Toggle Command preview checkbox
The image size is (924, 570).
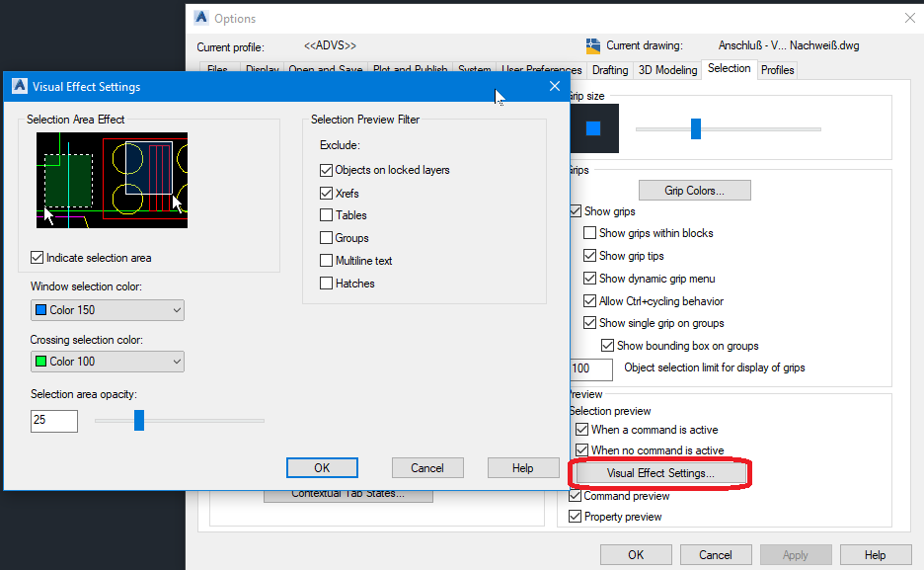point(576,496)
